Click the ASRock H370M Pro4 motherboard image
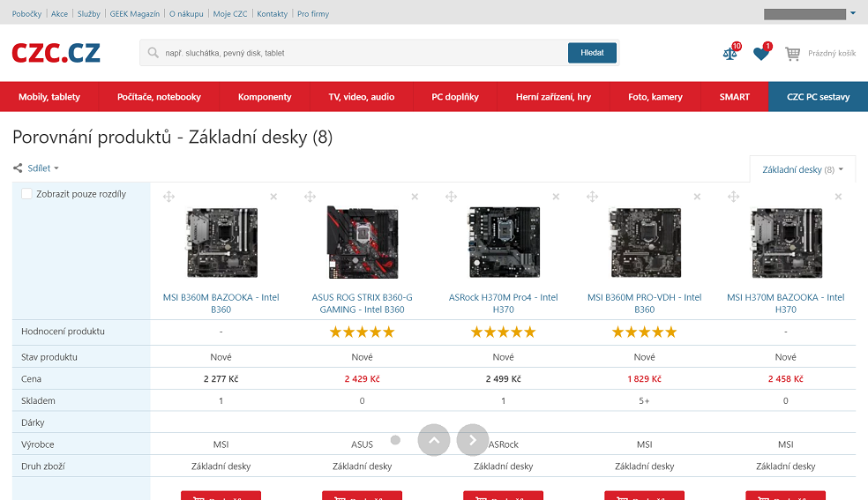 pos(505,243)
